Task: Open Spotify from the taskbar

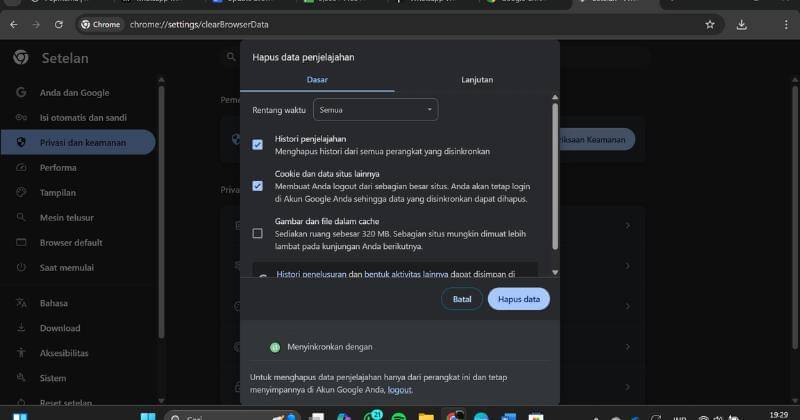Action: click(x=398, y=415)
